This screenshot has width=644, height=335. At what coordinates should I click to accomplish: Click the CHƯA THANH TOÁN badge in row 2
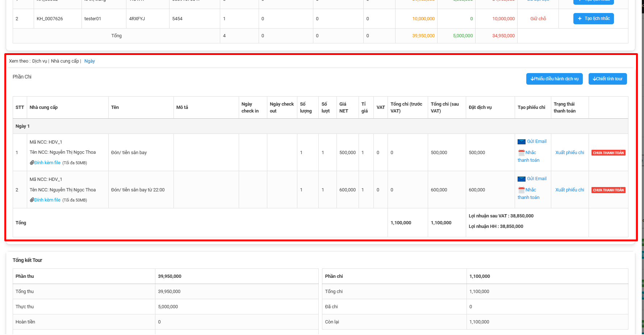(608, 190)
